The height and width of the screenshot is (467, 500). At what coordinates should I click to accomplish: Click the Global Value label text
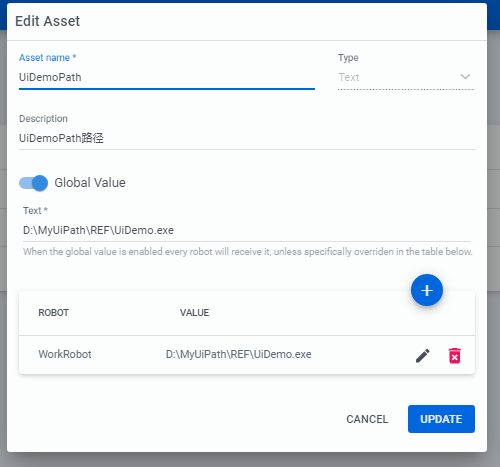pyautogui.click(x=90, y=183)
